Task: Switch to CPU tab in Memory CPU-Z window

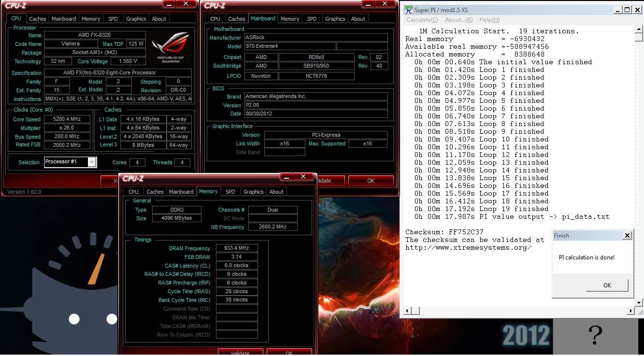Action: (133, 192)
